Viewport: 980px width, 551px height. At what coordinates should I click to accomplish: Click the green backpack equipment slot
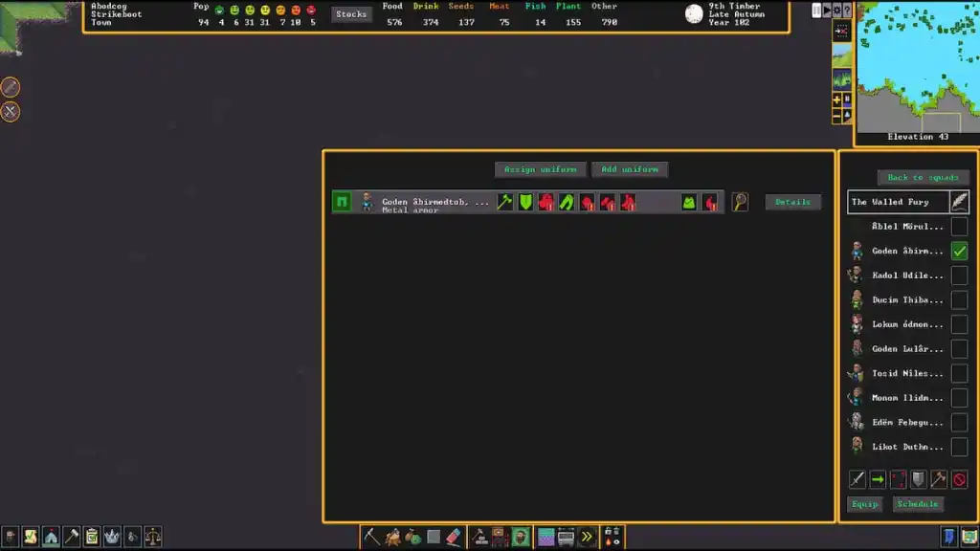(689, 202)
